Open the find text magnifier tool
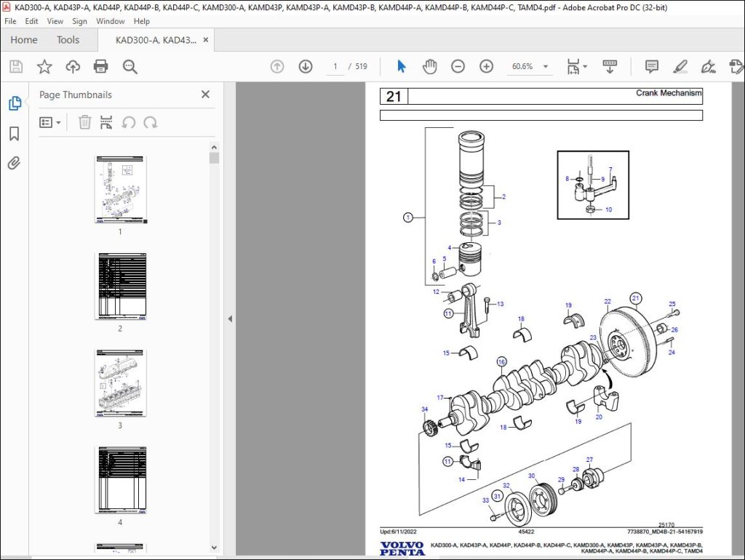Screen dimensions: 745x560 (x=130, y=66)
